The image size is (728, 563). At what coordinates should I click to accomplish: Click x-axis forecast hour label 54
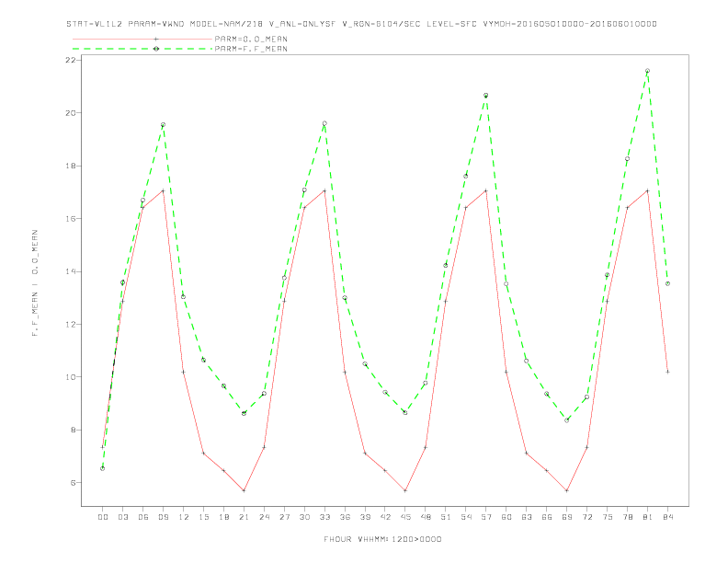click(466, 517)
